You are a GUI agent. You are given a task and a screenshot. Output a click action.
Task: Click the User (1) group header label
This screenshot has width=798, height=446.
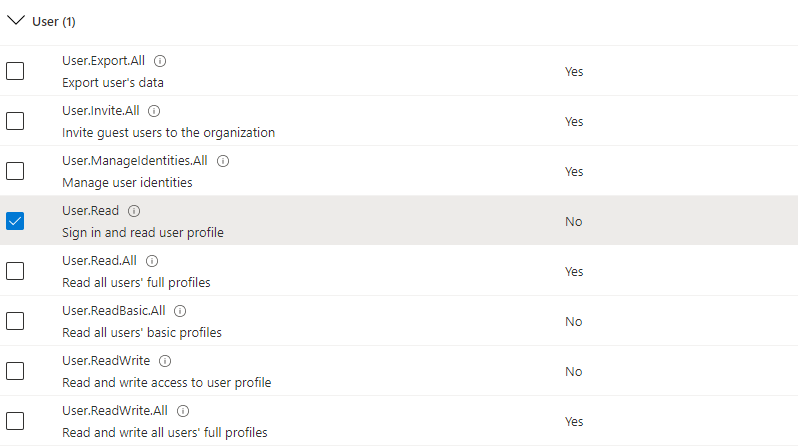point(54,21)
